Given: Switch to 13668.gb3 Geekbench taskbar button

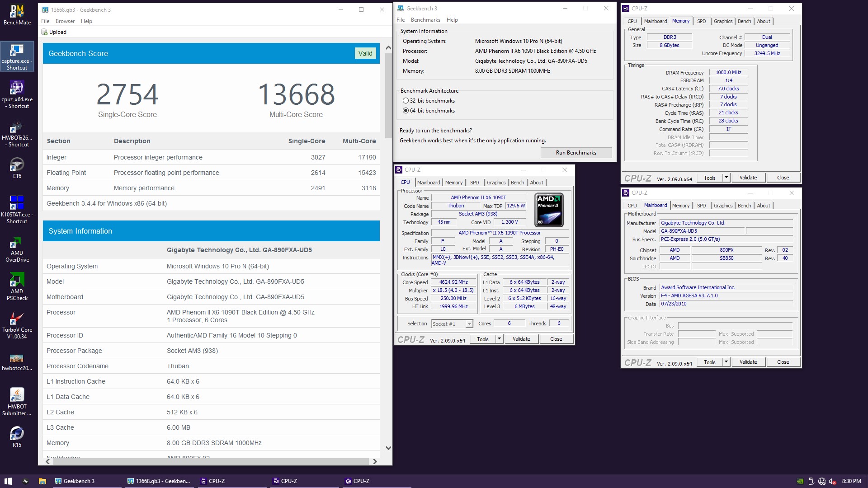Looking at the screenshot, I should pos(158,481).
